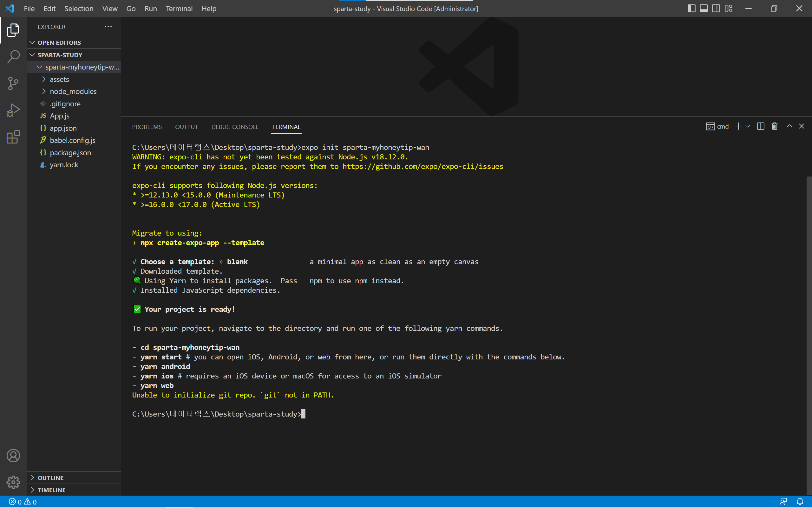Open the File menu
The image size is (812, 508).
29,8
